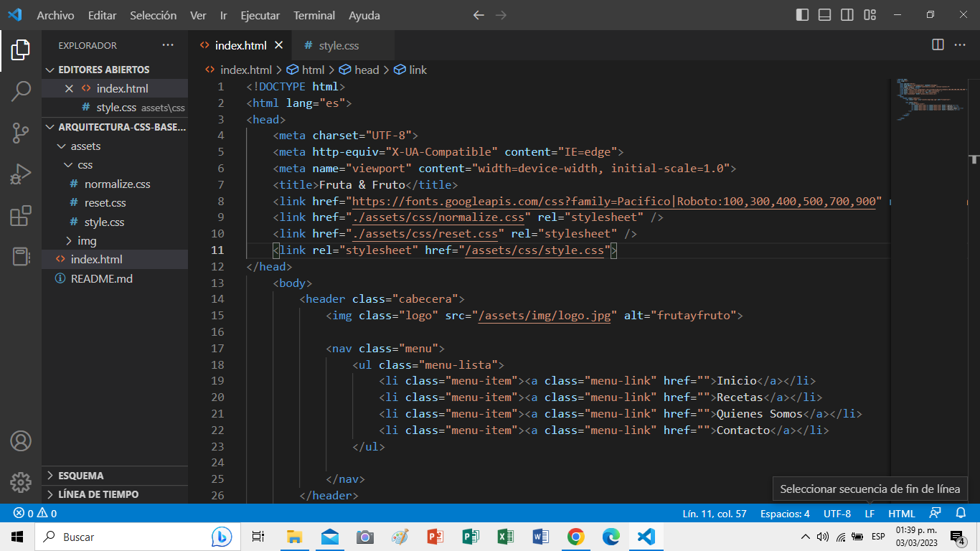Open the Accounts menu icon
Viewport: 980px width, 551px height.
(21, 441)
